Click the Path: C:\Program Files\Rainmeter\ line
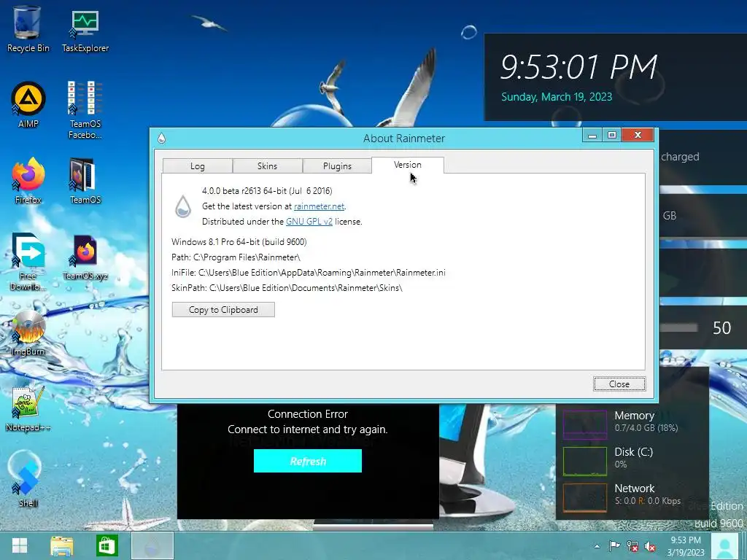 point(236,257)
